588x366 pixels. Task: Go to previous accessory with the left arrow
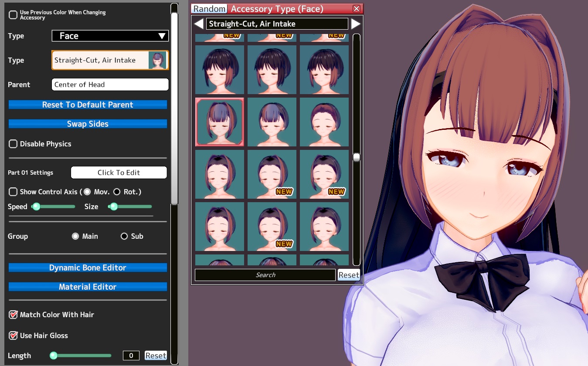[x=199, y=24]
